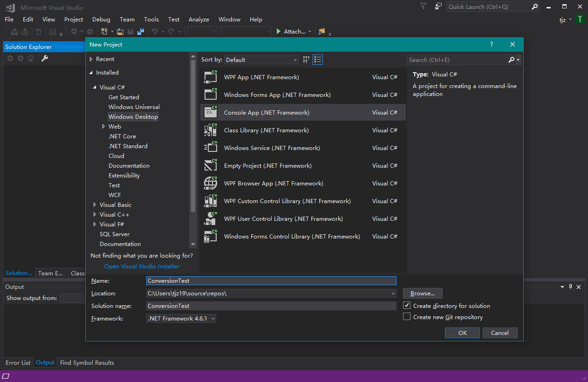Click the Save All toolbar icon
The width and height of the screenshot is (588, 382).
point(140,32)
